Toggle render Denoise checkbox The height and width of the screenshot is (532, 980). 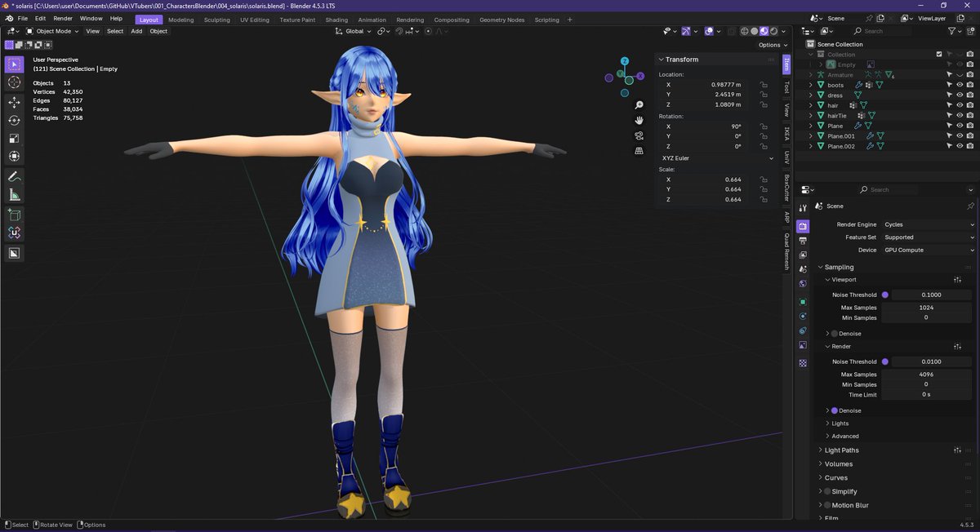coord(834,410)
